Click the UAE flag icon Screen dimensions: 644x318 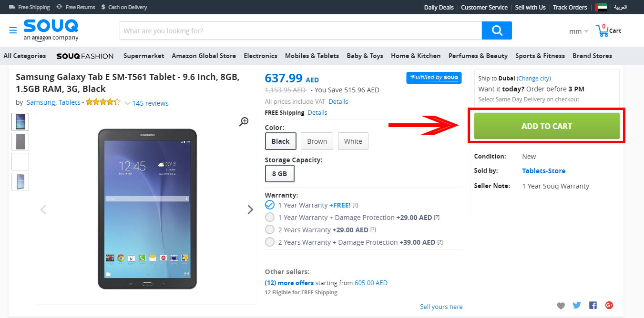[601, 7]
